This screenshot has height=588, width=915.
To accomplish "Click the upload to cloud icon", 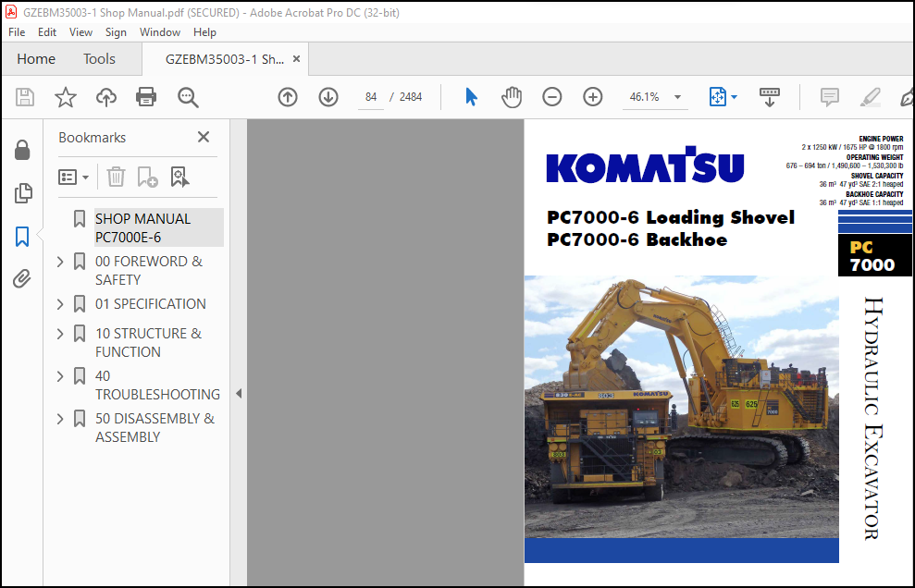I will (x=106, y=97).
